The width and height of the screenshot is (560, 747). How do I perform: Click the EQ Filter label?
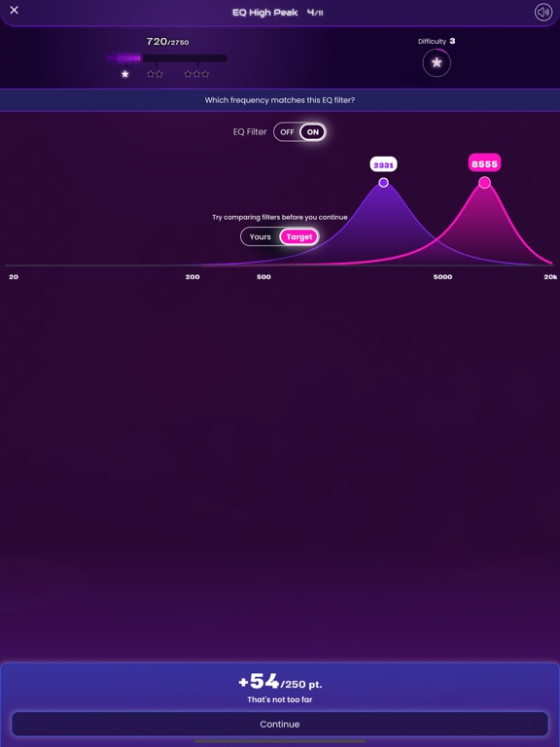point(250,132)
